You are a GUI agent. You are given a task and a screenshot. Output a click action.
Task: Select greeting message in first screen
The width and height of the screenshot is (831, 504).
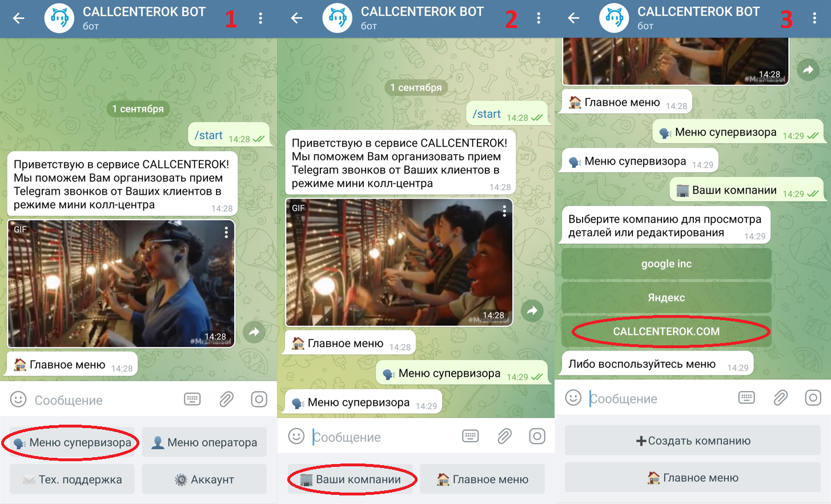point(122,184)
